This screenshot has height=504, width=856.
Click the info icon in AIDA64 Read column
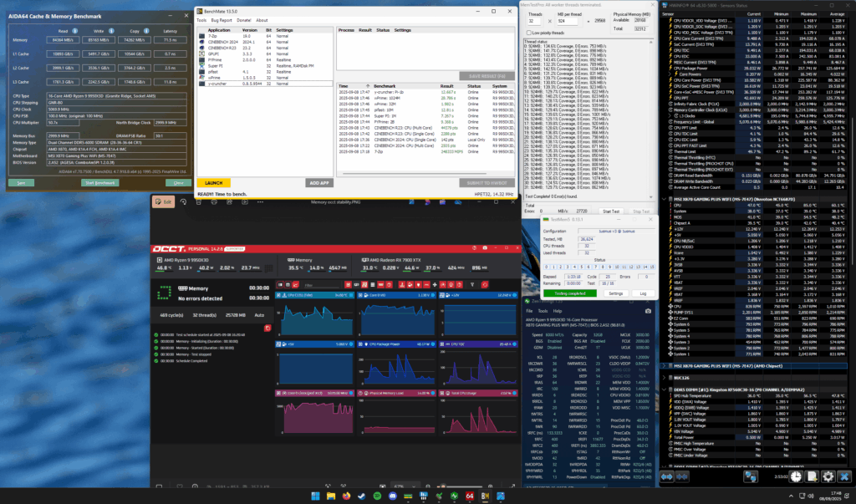pos(74,31)
